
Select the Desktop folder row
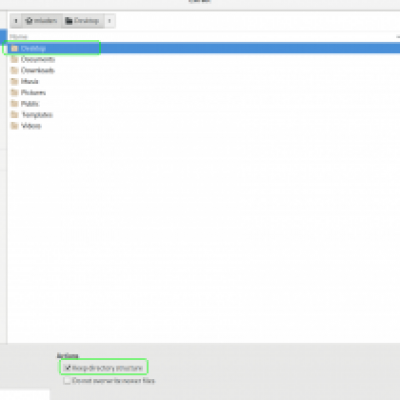pyautogui.click(x=204, y=48)
